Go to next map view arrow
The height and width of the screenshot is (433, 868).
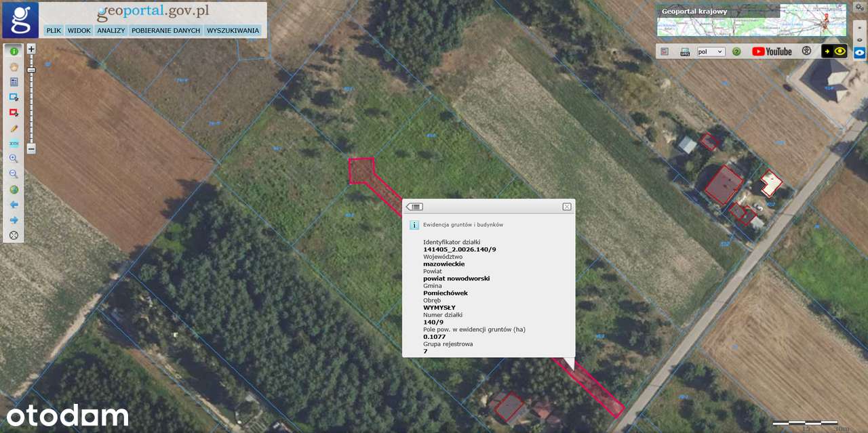click(14, 220)
